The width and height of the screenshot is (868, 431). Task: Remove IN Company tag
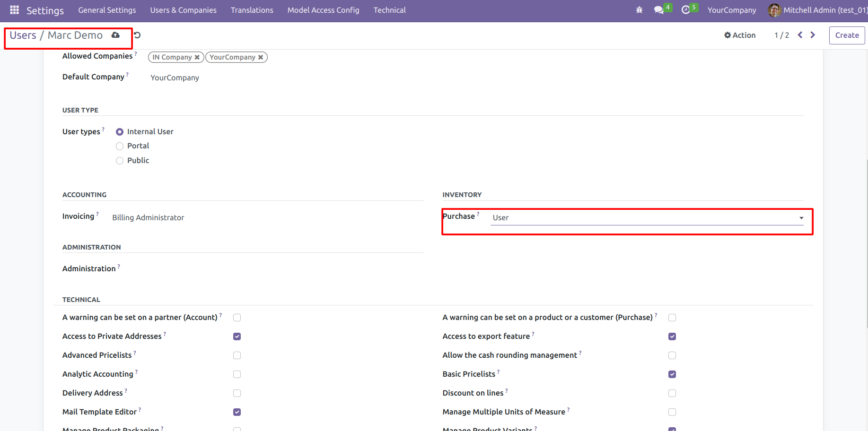pos(197,57)
